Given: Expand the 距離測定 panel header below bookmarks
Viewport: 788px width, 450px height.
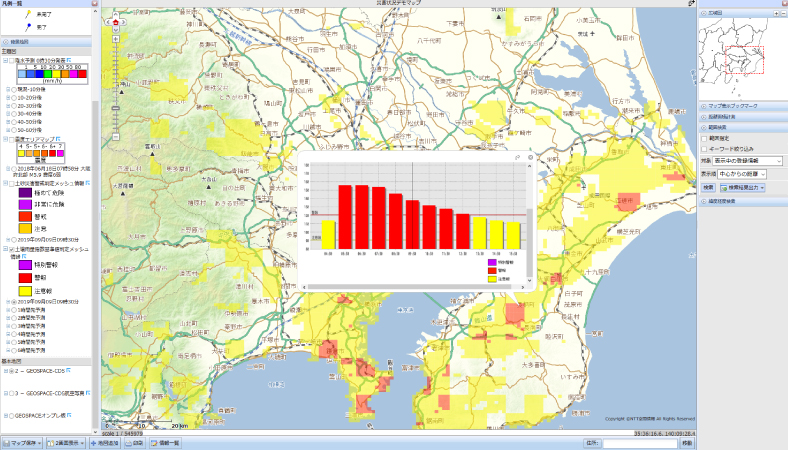Looking at the screenshot, I should [x=742, y=117].
